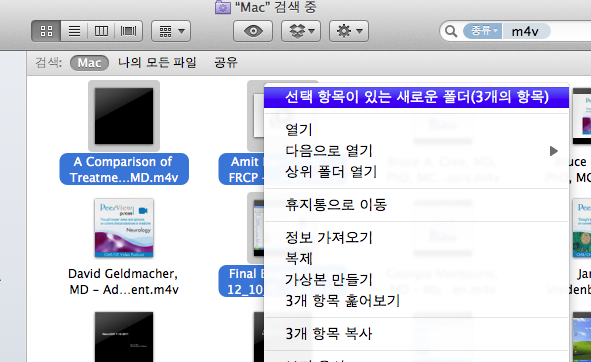The width and height of the screenshot is (591, 362).
Task: Open the item arrangement dropdown
Action: pos(171,31)
